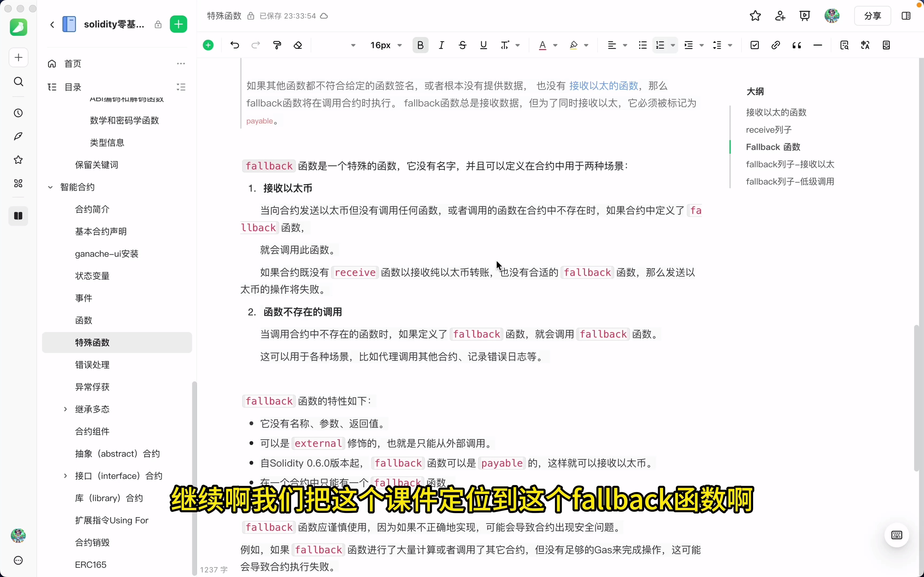Insert a to-do checkbox item
Viewport: 924px width, 577px height.
click(x=755, y=45)
